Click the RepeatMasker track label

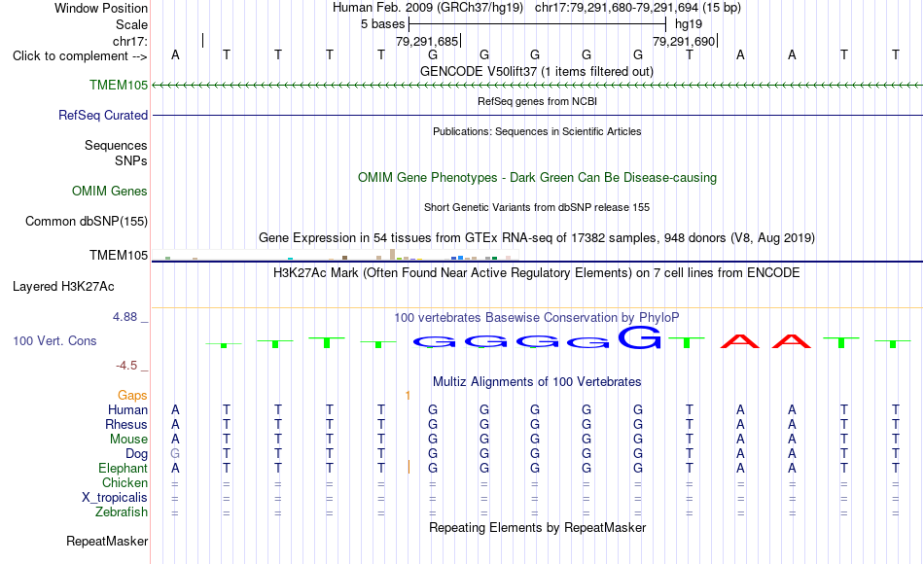coord(107,542)
